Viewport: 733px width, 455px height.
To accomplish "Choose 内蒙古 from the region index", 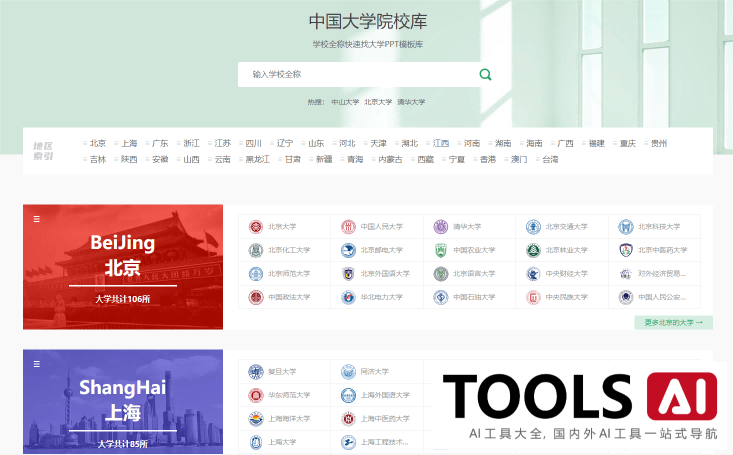I will [x=390, y=159].
